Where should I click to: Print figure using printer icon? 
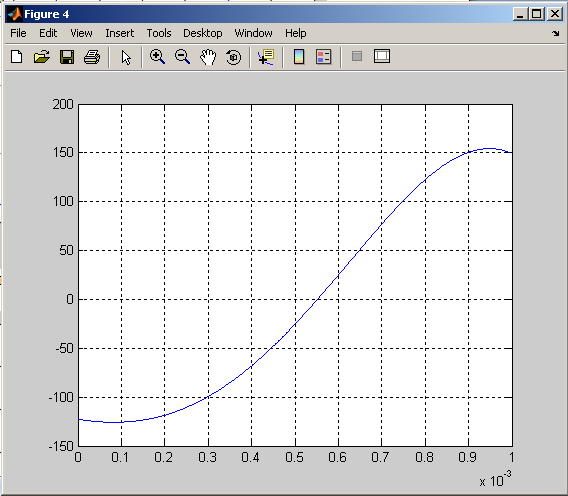pyautogui.click(x=92, y=57)
